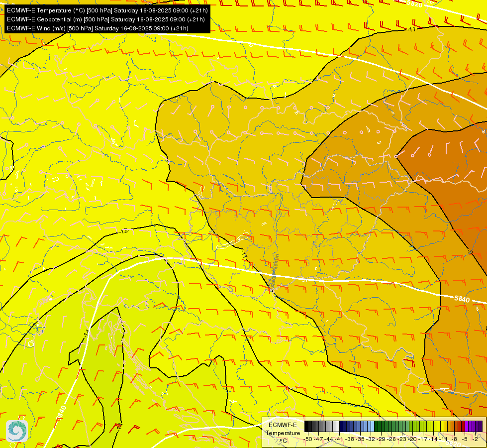The width and height of the screenshot is (487, 448).
Task: Click the black swatch at the legend's -50 end
Action: tap(306, 426)
